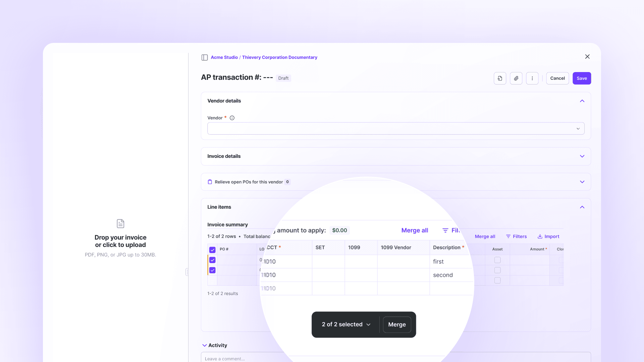Image resolution: width=644 pixels, height=362 pixels.
Task: Collapse the Activity section chevron
Action: [x=204, y=345]
